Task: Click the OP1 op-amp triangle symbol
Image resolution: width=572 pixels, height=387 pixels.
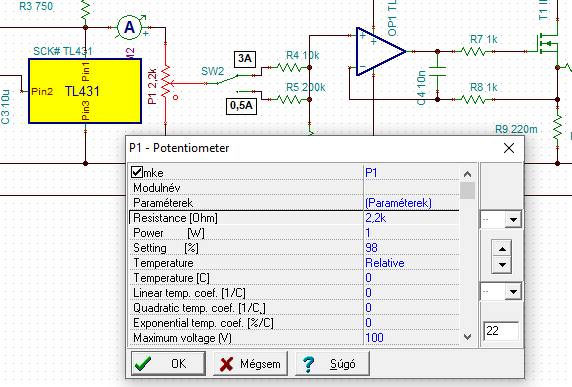Action: pos(380,51)
